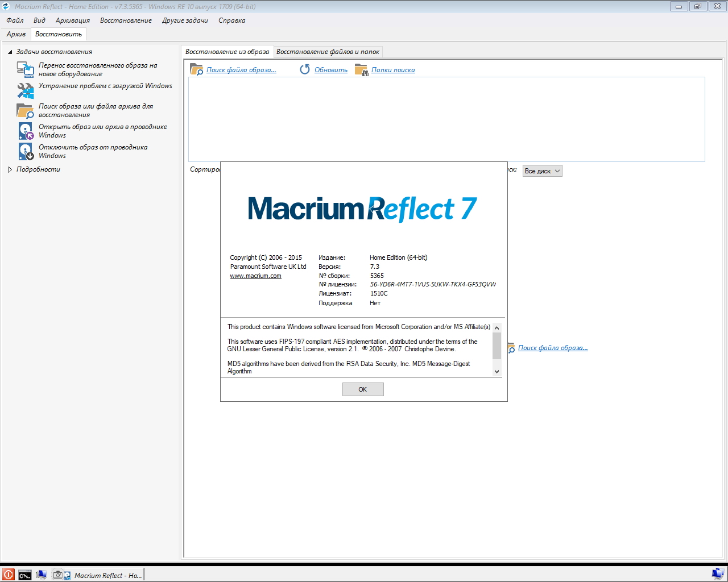Click the Обновить refresh arrow icon
This screenshot has width=728, height=582.
tap(305, 69)
